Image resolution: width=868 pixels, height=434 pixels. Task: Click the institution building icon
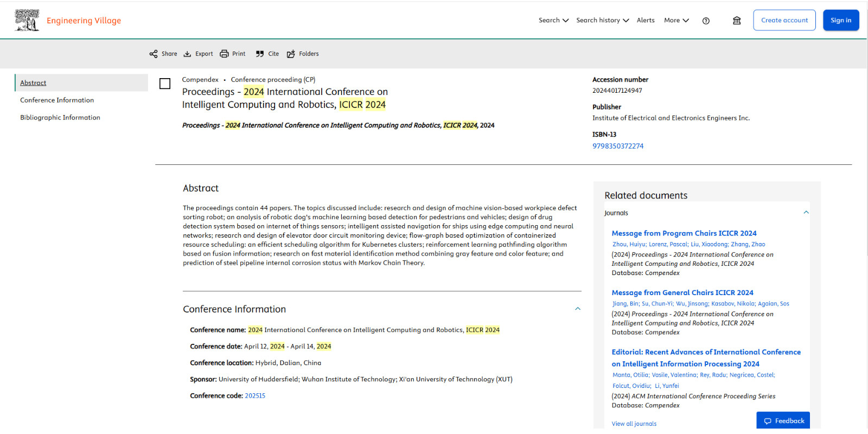tap(737, 21)
